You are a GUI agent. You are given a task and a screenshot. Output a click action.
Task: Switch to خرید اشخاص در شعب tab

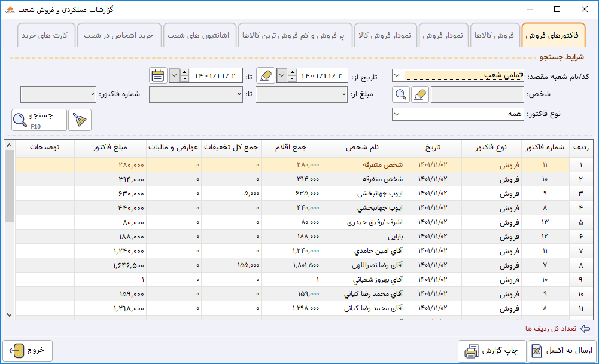[x=119, y=35]
